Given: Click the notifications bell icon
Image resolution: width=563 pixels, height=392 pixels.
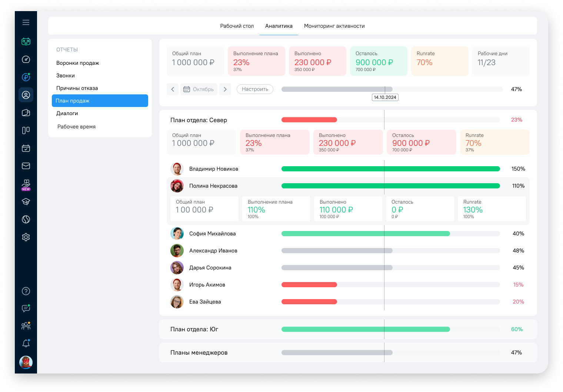Looking at the screenshot, I should 26,344.
